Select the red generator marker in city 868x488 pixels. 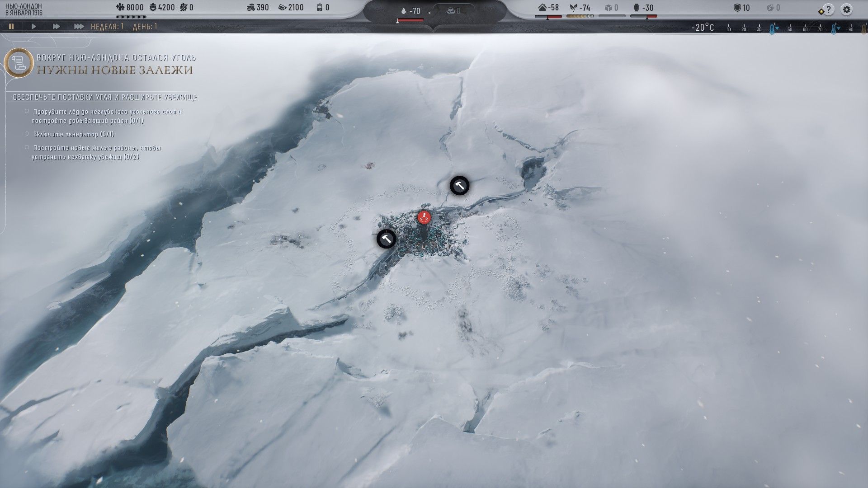point(424,218)
